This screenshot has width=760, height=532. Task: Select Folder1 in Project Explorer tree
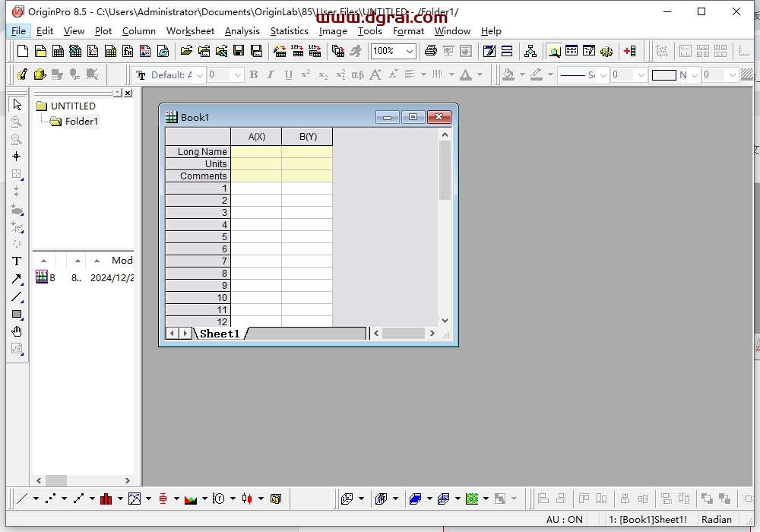click(81, 121)
